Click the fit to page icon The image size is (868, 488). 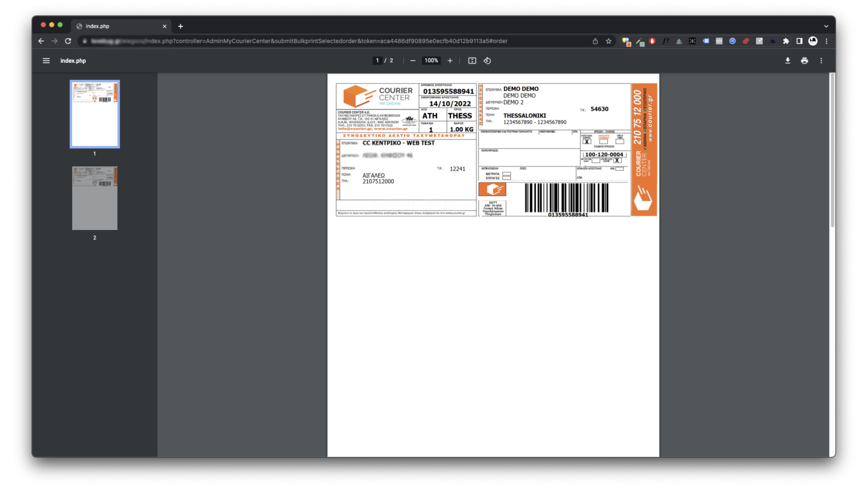(472, 61)
